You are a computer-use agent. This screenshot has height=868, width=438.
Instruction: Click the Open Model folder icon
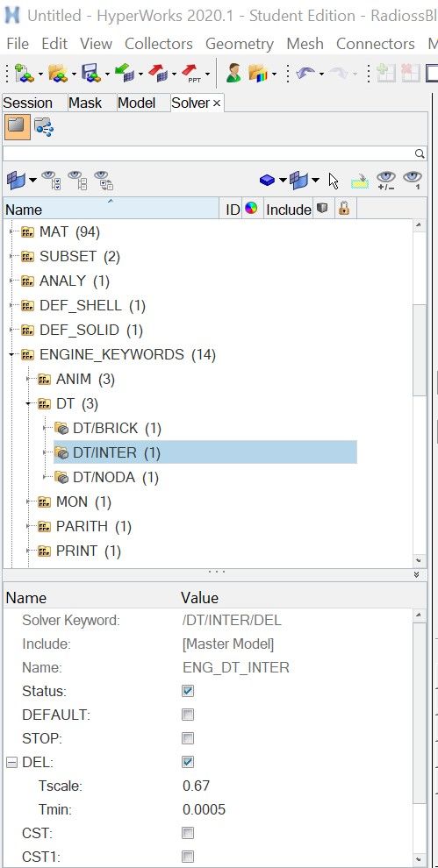click(x=56, y=73)
